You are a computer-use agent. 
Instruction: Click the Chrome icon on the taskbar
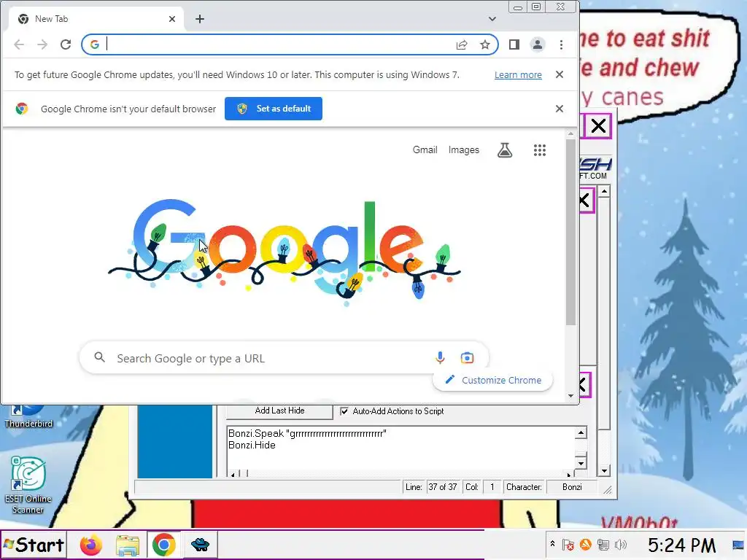tap(164, 545)
